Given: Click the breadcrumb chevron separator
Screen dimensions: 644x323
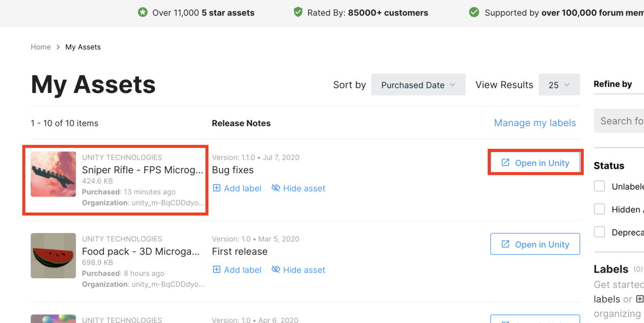Looking at the screenshot, I should (58, 47).
